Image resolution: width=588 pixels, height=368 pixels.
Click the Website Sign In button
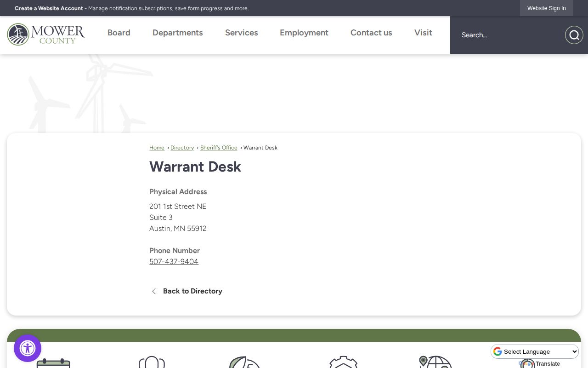point(547,8)
